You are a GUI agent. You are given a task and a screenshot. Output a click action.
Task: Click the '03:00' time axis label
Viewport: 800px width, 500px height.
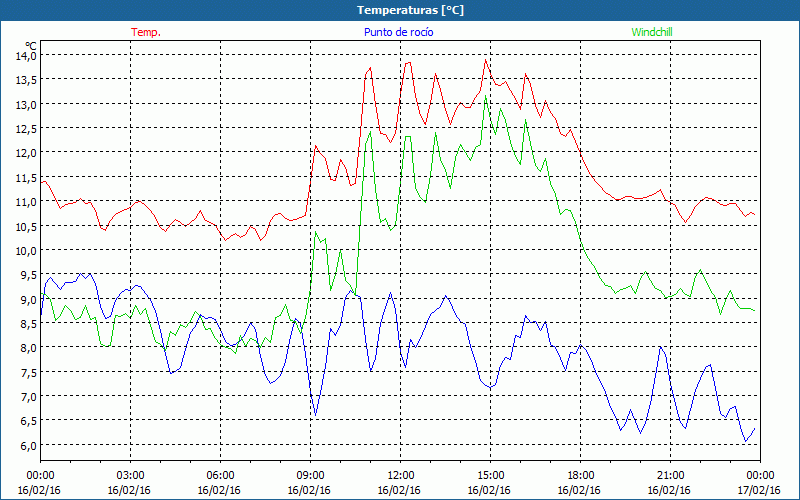[130, 476]
